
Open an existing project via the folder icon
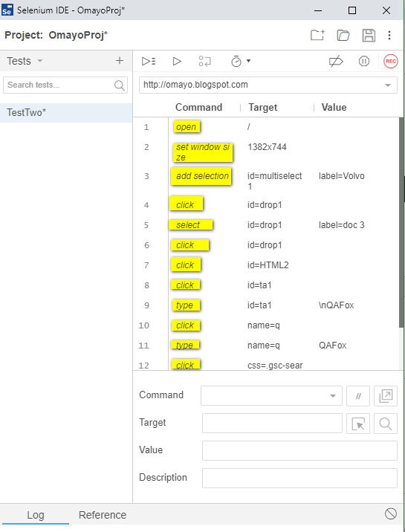pos(343,35)
